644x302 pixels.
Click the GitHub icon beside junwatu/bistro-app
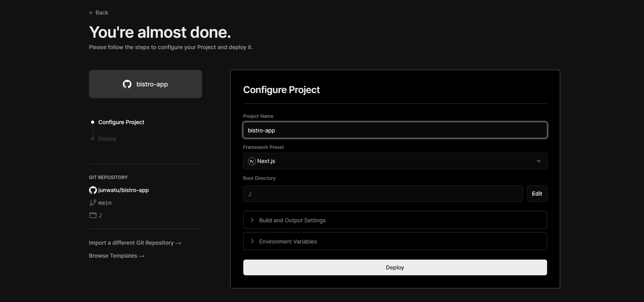(x=93, y=190)
